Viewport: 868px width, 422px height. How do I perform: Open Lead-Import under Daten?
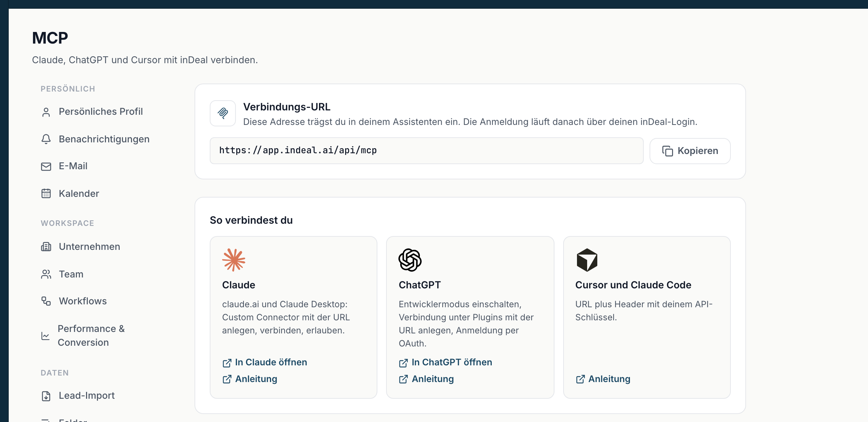[87, 395]
